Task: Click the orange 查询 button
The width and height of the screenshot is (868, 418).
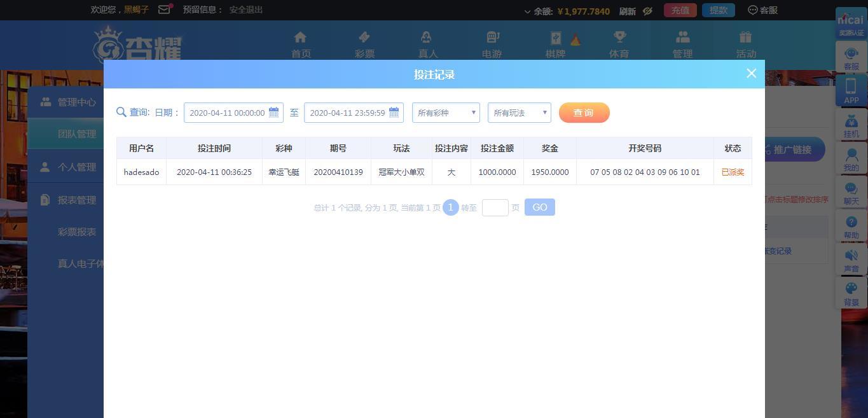Action: pyautogui.click(x=584, y=113)
